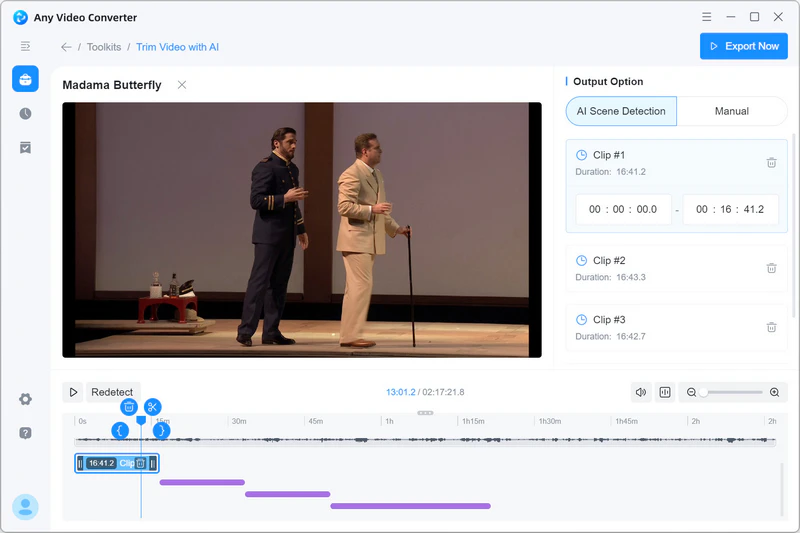
Task: Click the 1h mark on timeline ruler
Action: click(389, 421)
